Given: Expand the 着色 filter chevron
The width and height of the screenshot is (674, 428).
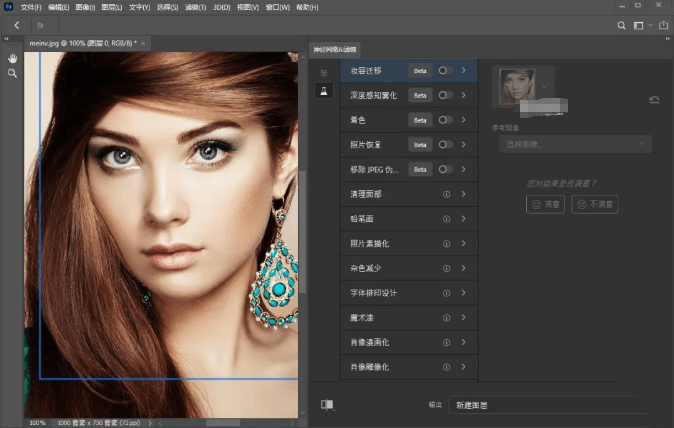Looking at the screenshot, I should click(x=463, y=120).
